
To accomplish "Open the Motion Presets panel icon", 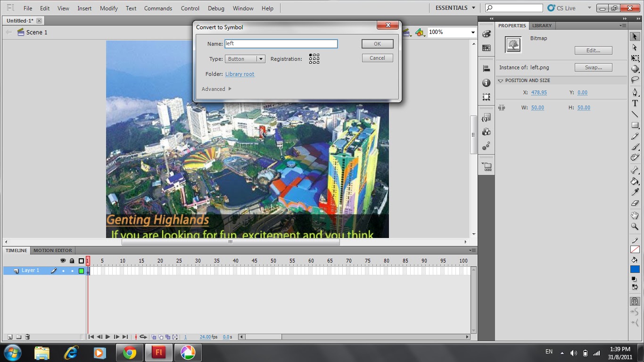I will pyautogui.click(x=487, y=146).
